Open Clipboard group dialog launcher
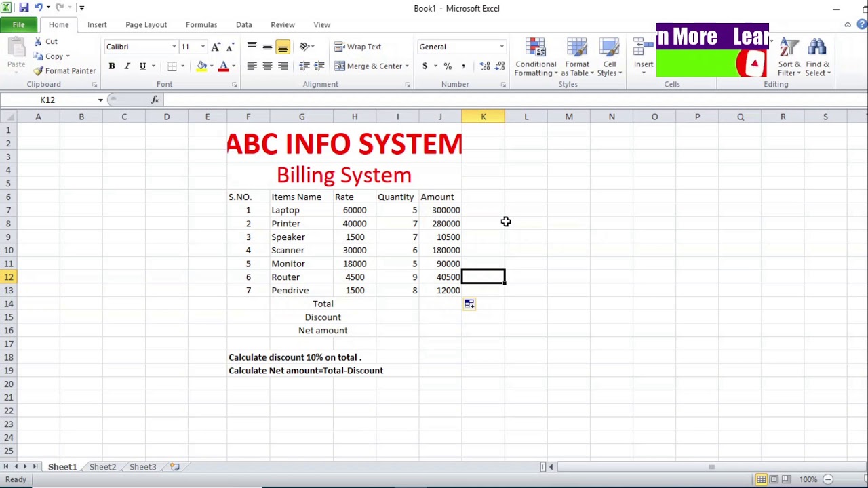Viewport: 868px width, 488px height. pos(94,85)
